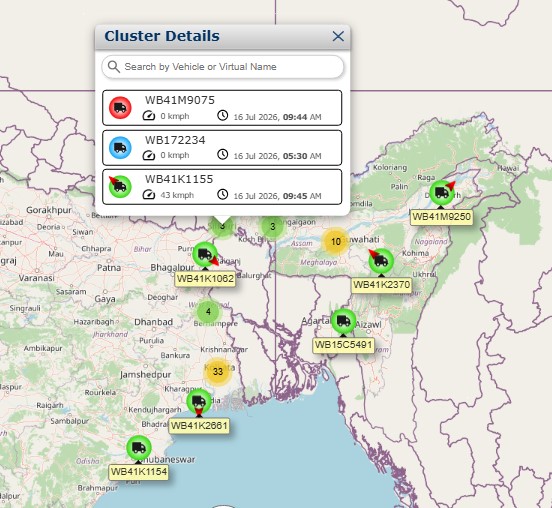
Task: Select the truck marker above WB41K1154
Action: pyautogui.click(x=139, y=448)
